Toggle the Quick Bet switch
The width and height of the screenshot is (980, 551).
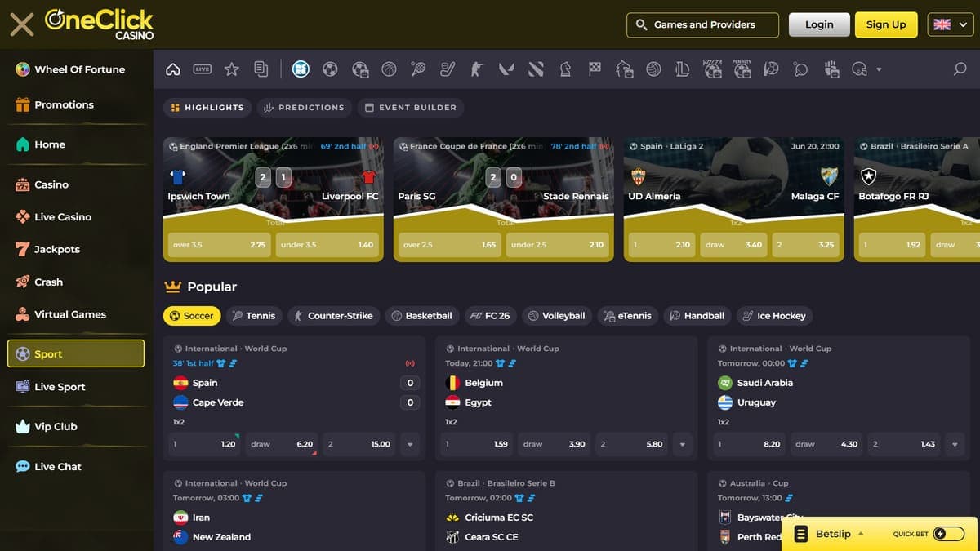click(948, 534)
